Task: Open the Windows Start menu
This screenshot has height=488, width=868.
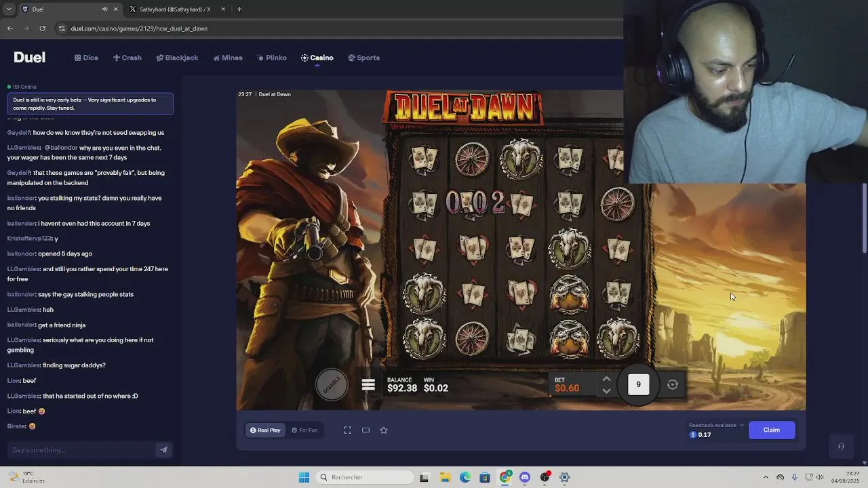Action: [304, 477]
